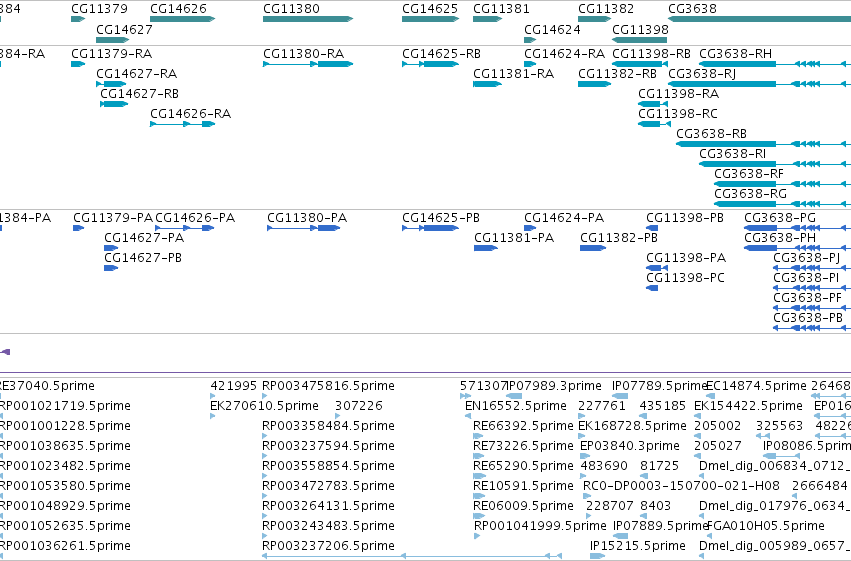Screen dimensions: 851x561
Task: Select transcript CG11379-RA
Action: pyautogui.click(x=78, y=64)
